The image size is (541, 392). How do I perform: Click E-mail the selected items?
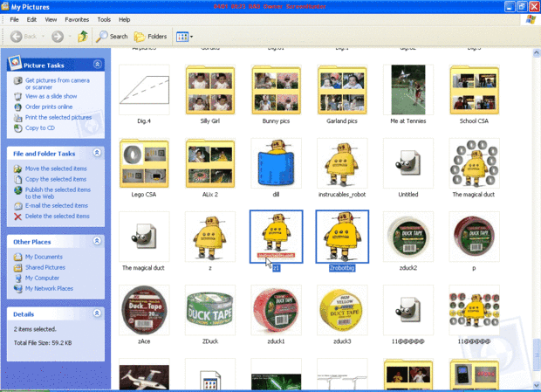click(57, 206)
